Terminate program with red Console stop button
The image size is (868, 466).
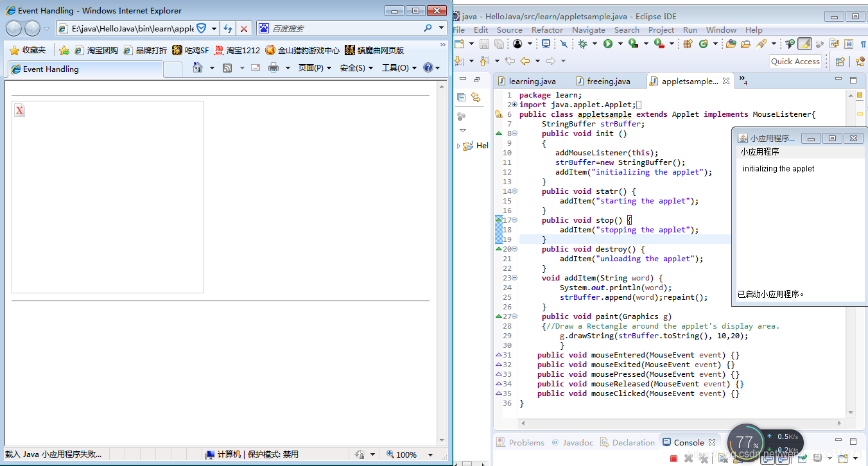[x=673, y=458]
